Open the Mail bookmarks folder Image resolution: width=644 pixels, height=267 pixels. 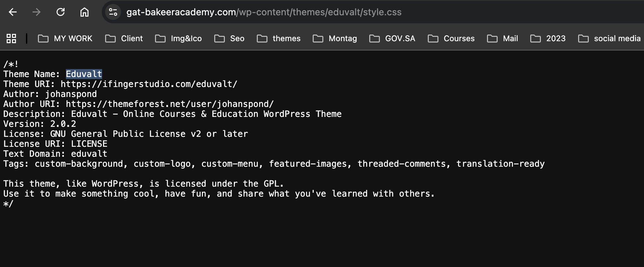[502, 39]
